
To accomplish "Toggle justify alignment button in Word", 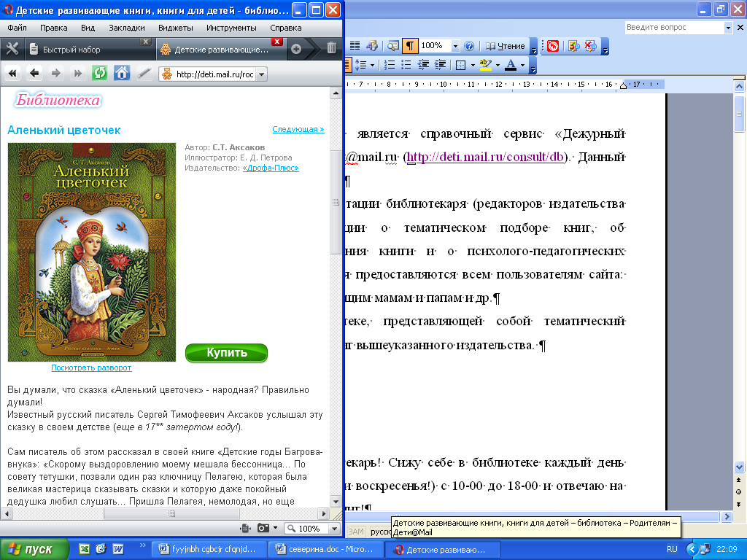I will (348, 65).
